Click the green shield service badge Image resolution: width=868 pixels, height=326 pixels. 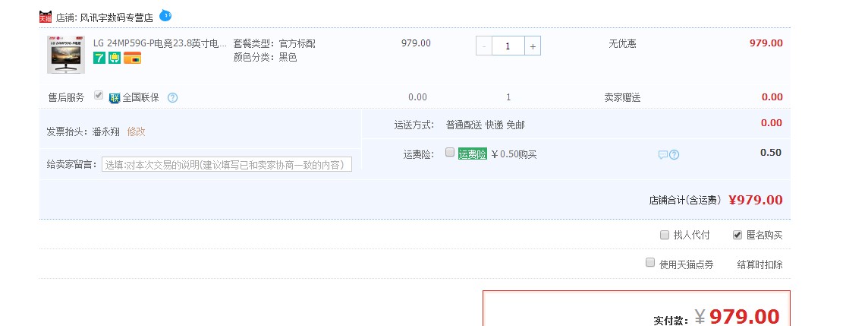click(115, 58)
